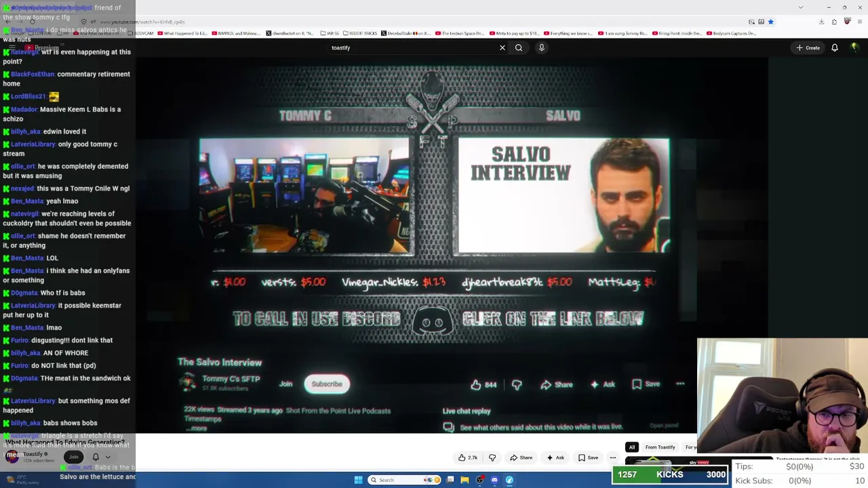Open the browser tab list dropdown
The width and height of the screenshot is (868, 488).
tap(801, 7)
